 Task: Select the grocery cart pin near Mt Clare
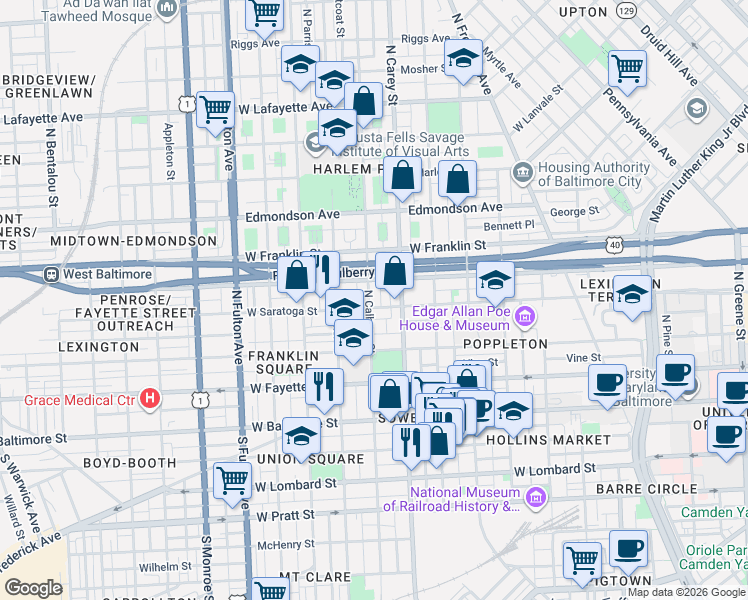[270, 590]
